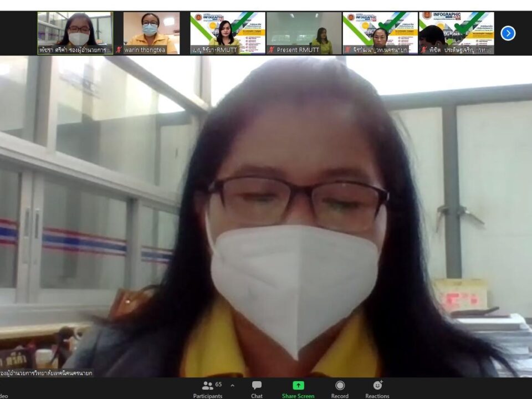This screenshot has height=399, width=532.
Task: Select the fifth thumbnail with Infographic background
Action: pos(380,33)
